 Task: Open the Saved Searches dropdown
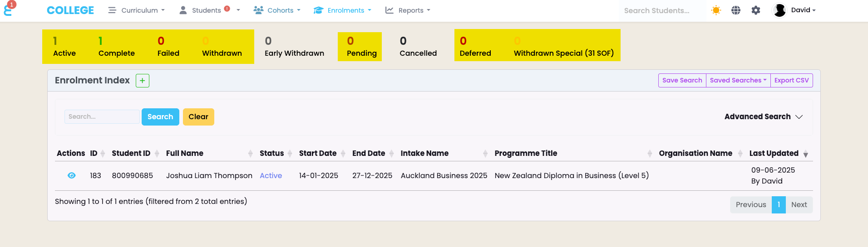738,80
